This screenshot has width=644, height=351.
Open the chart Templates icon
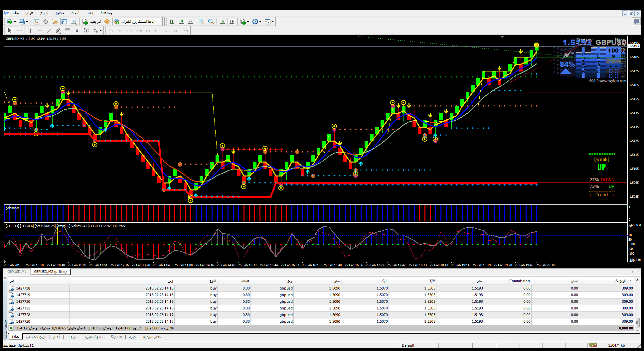tap(267, 22)
